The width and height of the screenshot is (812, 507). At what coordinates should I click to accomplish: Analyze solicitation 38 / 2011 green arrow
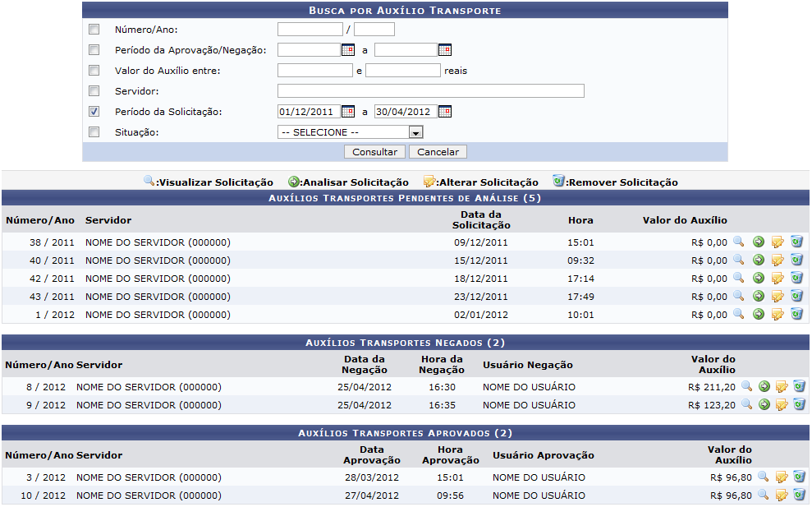[758, 242]
